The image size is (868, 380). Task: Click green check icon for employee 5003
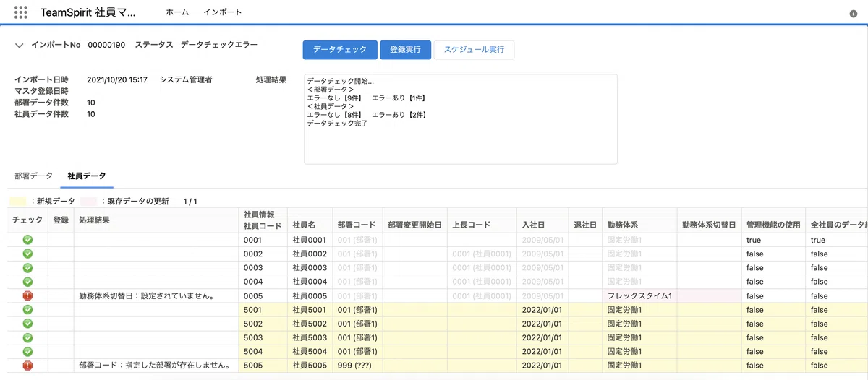tap(27, 337)
